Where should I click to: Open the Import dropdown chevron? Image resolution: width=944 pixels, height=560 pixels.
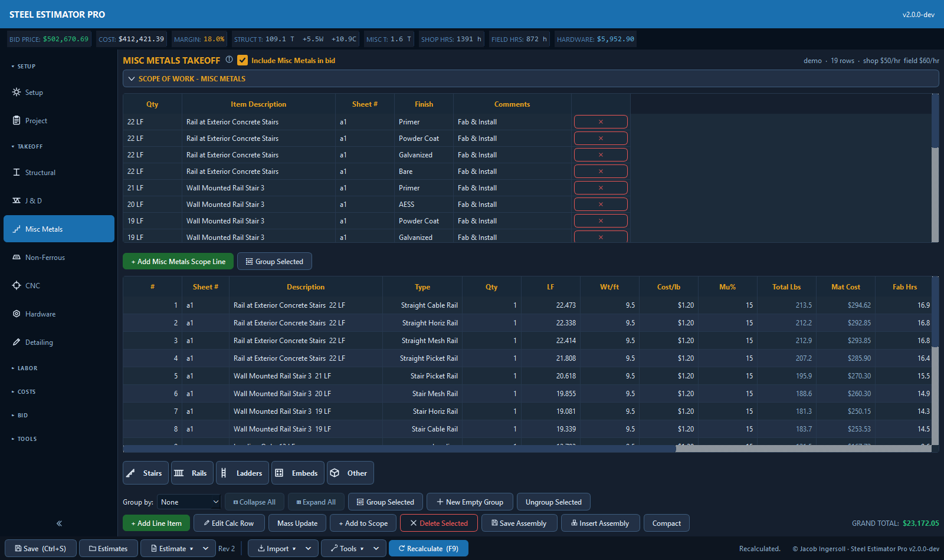[308, 548]
